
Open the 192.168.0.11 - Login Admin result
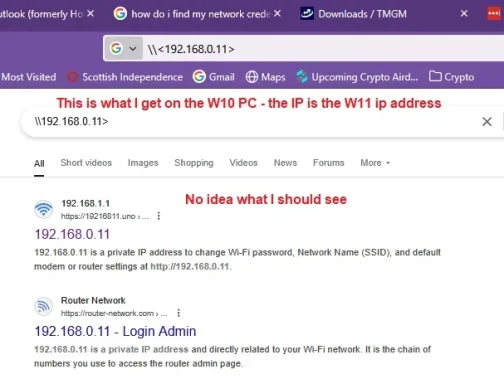coord(115,331)
